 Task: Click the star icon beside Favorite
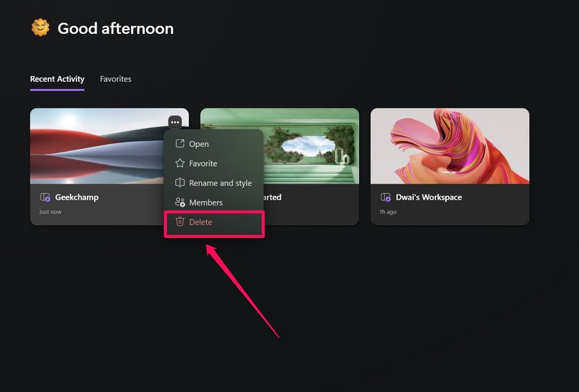[x=180, y=163]
